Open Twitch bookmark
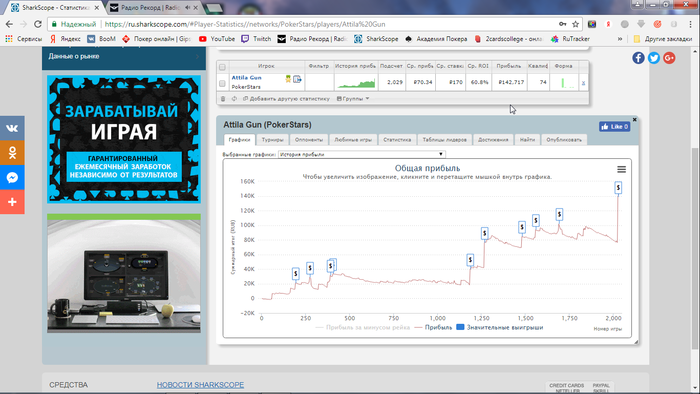The height and width of the screenshot is (394, 700). 256,39
